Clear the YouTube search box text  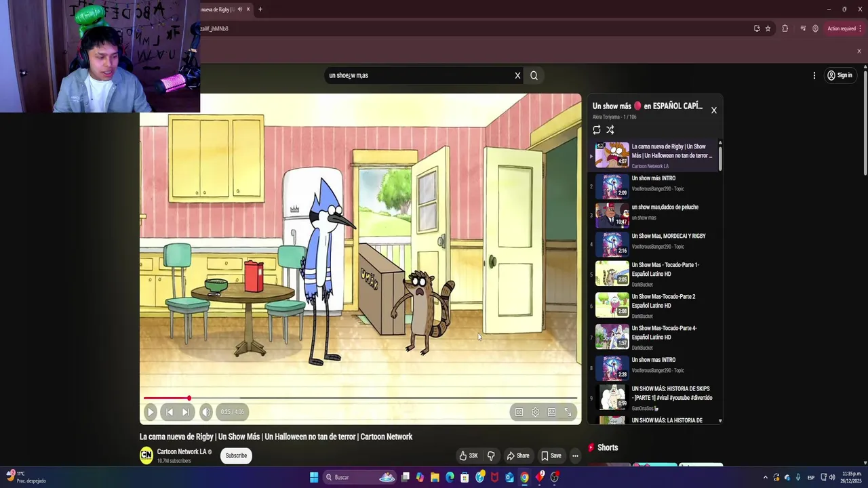517,75
